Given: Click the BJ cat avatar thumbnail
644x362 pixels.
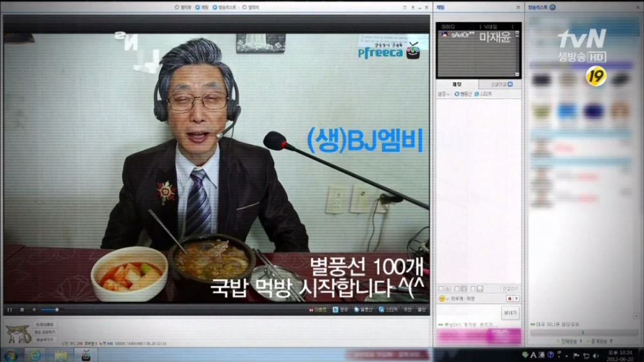Looking at the screenshot, I should 17,334.
